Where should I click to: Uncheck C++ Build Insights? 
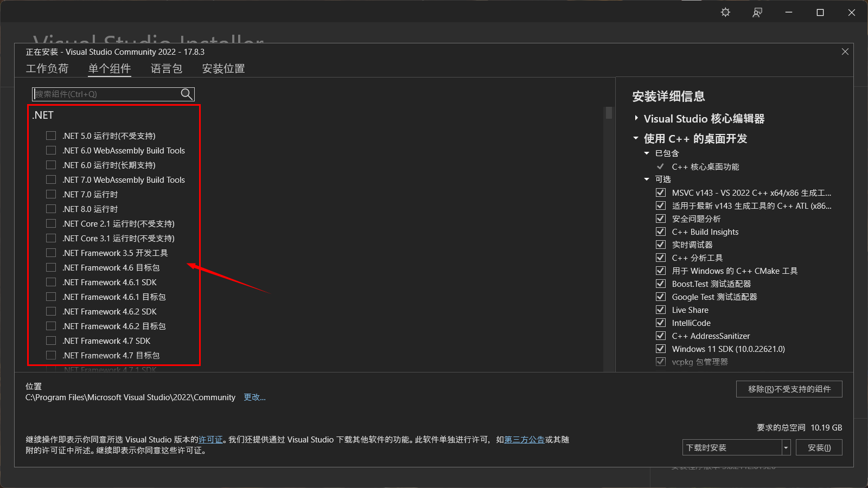tap(661, 232)
